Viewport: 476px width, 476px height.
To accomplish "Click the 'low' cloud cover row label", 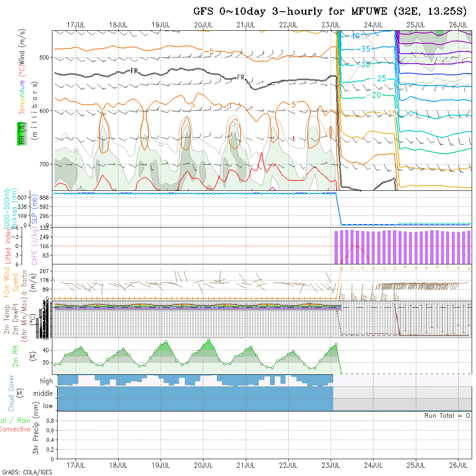I will 48,406.
